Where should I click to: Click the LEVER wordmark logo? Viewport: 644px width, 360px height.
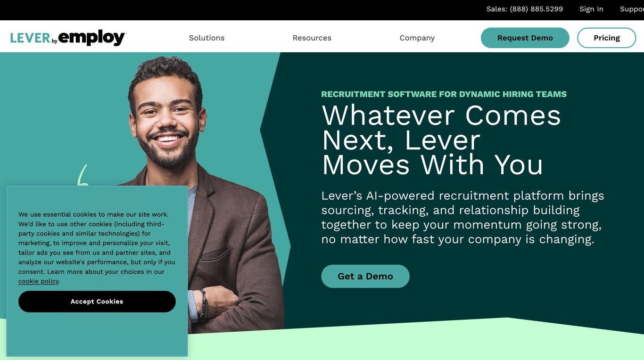coord(30,38)
